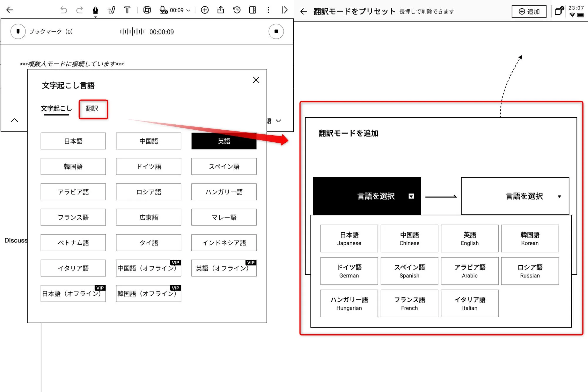Image resolution: width=588 pixels, height=392 pixels.
Task: Click the undo arrow icon
Action: (64, 10)
